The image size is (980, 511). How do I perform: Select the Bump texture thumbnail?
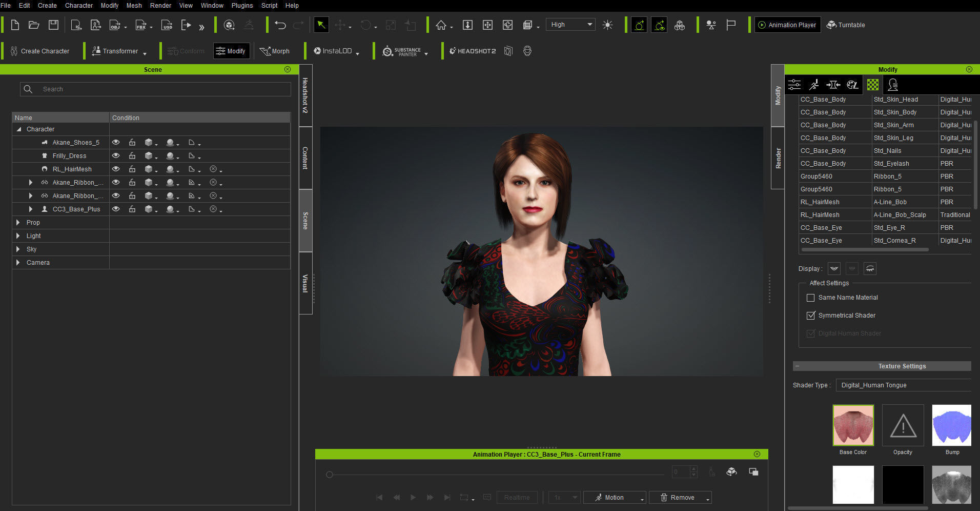click(951, 425)
